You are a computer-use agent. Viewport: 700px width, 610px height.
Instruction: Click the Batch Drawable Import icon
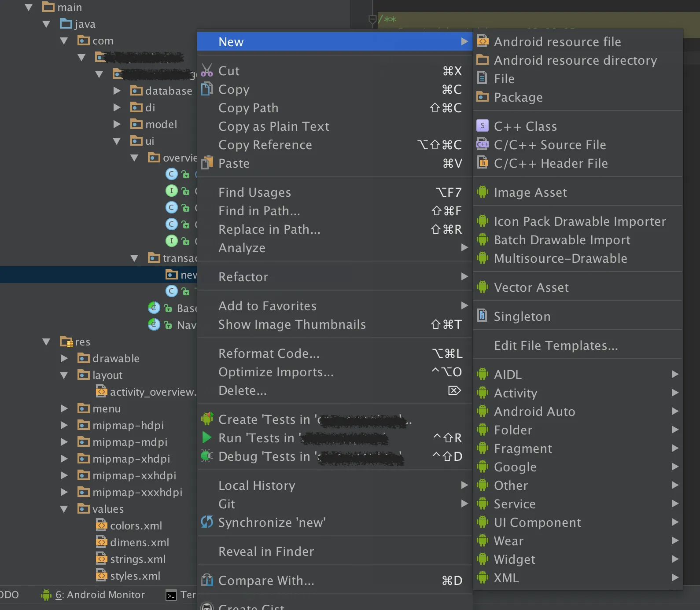pyautogui.click(x=483, y=239)
